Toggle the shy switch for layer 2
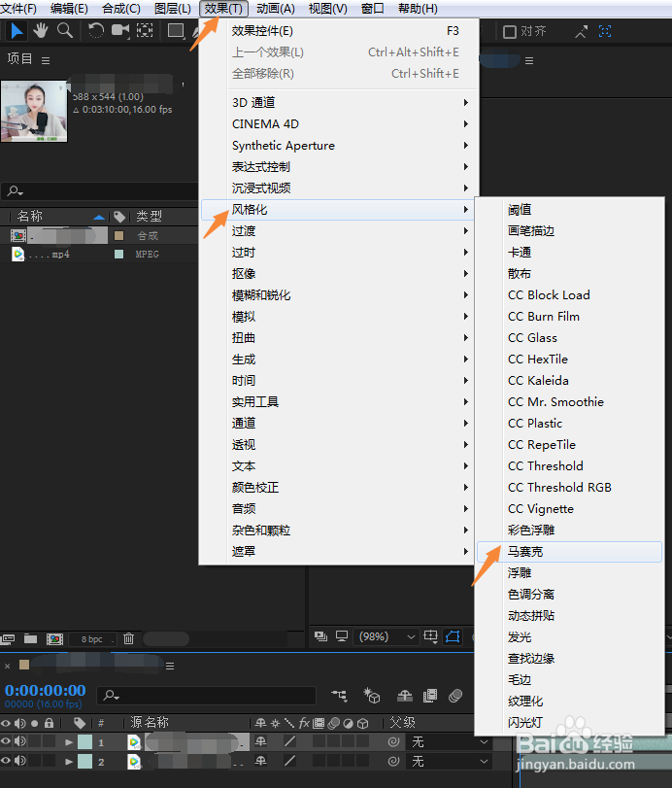The width and height of the screenshot is (672, 788). 260,761
